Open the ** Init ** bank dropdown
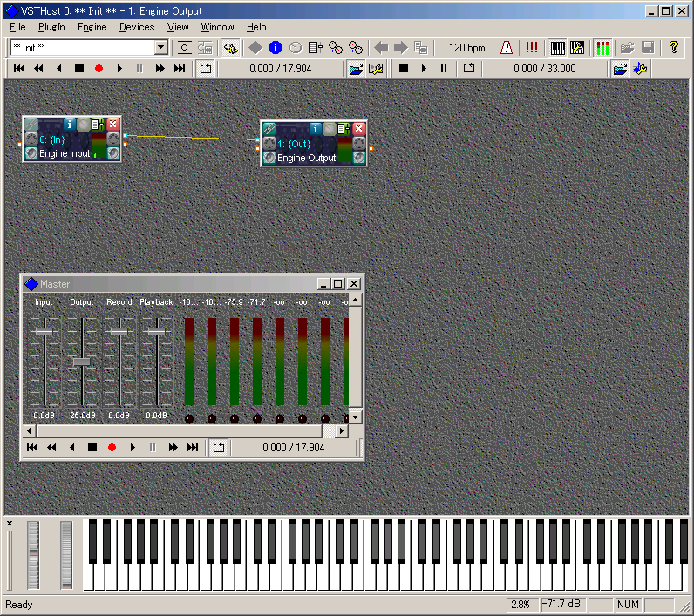The image size is (694, 616). pos(160,47)
